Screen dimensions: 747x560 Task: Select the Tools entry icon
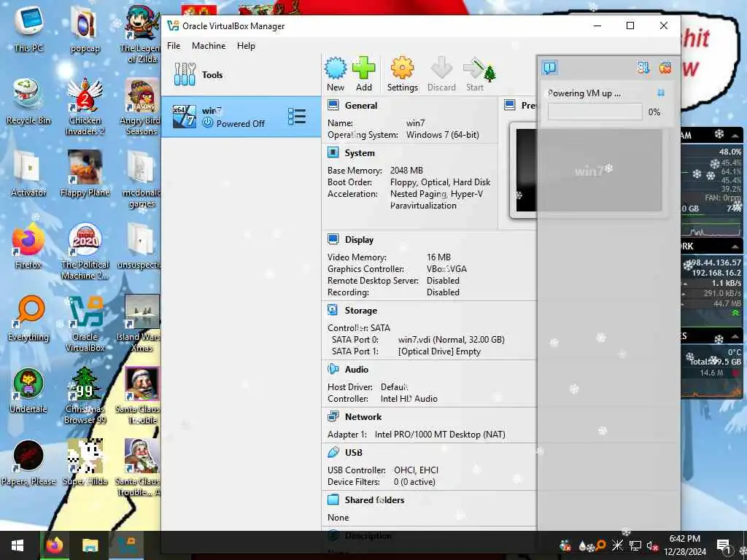[x=185, y=74]
